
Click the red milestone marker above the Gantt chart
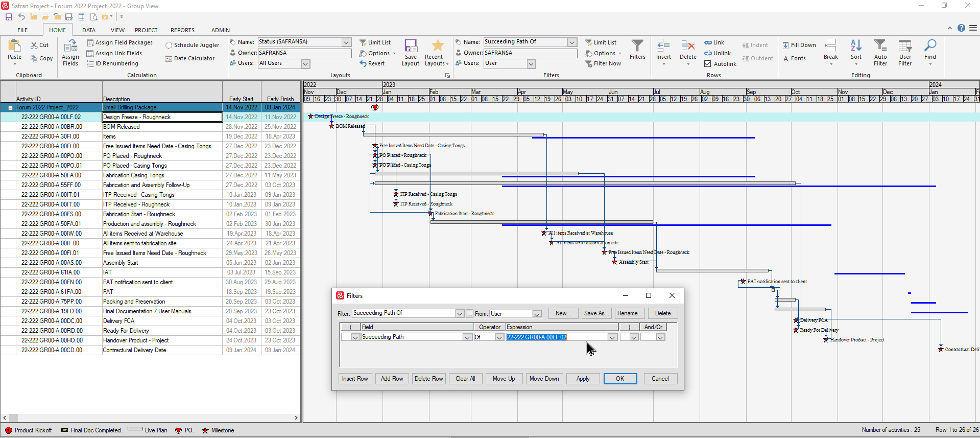[375, 107]
